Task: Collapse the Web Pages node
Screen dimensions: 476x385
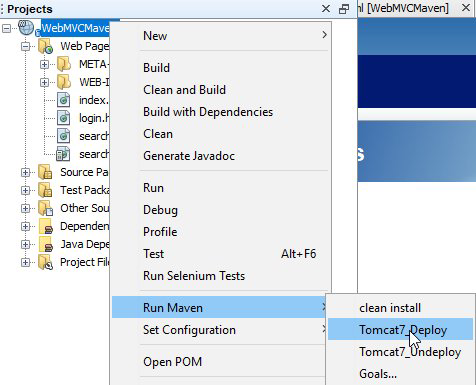Action: (25, 46)
